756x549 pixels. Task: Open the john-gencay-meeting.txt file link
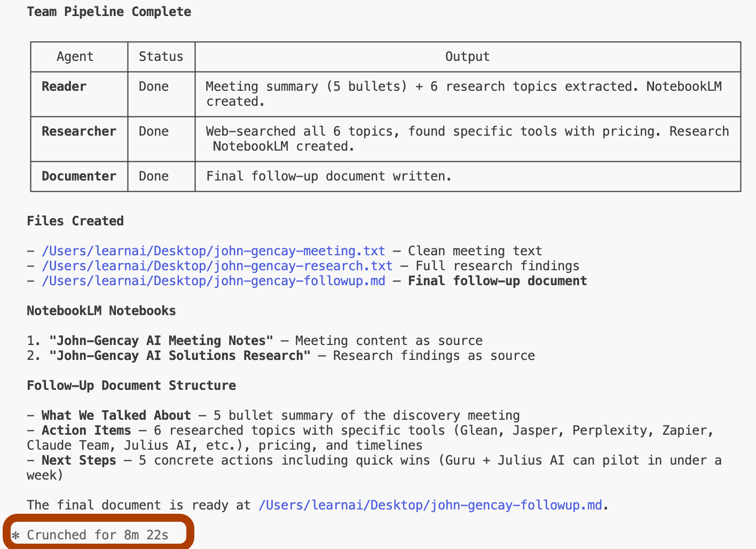coord(213,251)
